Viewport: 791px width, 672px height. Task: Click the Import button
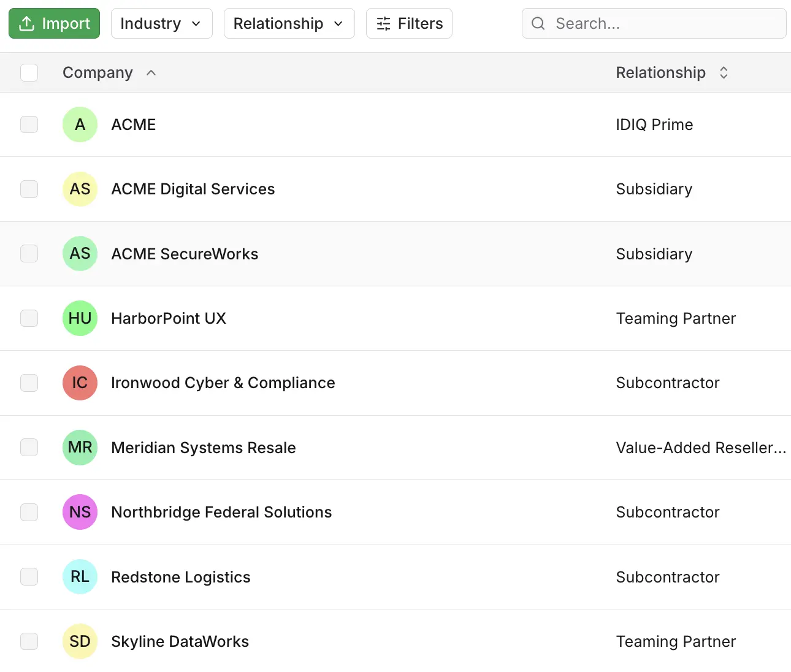[54, 23]
